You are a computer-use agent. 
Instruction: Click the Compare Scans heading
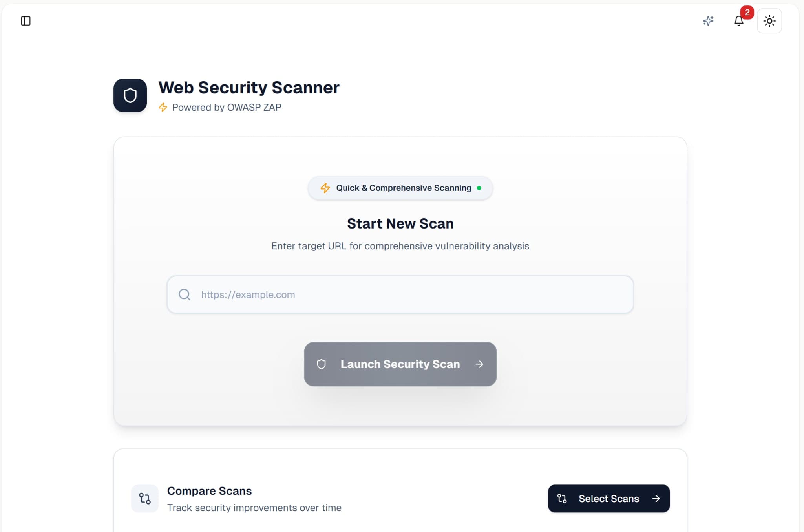pos(209,490)
